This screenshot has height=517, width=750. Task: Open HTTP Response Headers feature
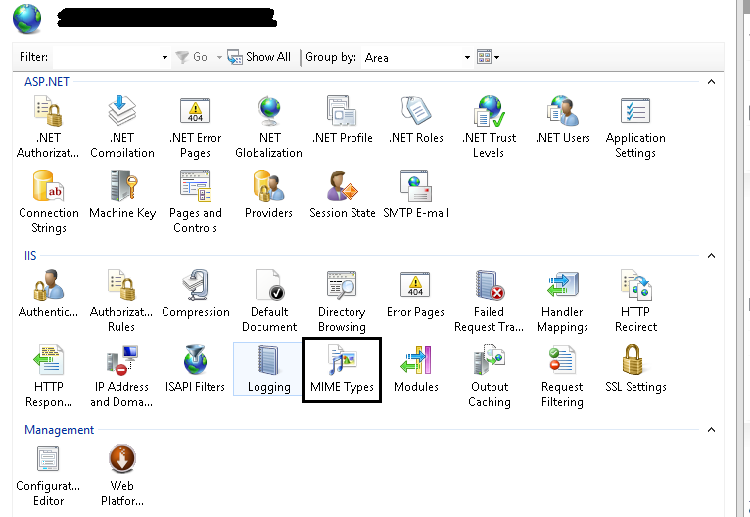click(48, 376)
